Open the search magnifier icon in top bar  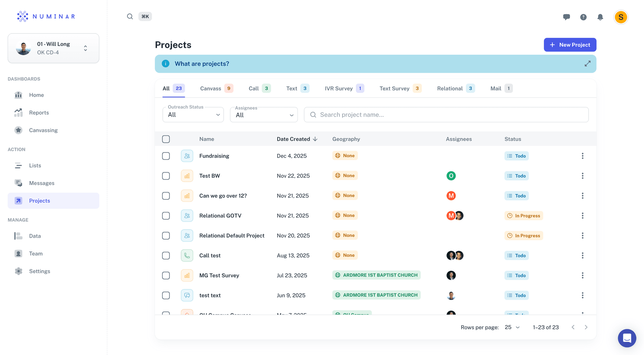(130, 16)
